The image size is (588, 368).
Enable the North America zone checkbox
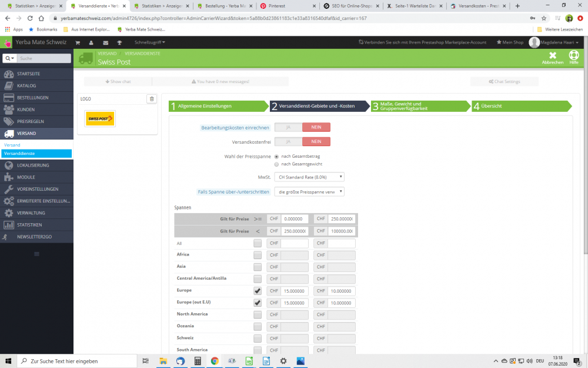click(x=258, y=314)
